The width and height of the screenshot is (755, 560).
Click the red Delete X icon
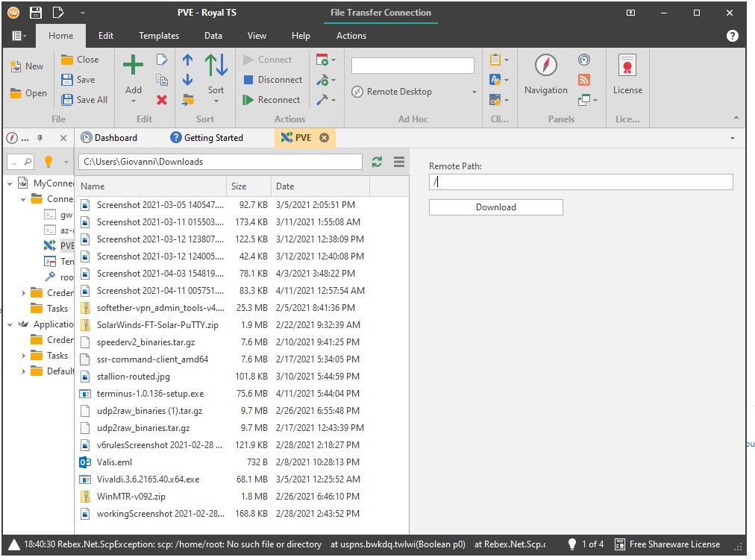coord(162,100)
